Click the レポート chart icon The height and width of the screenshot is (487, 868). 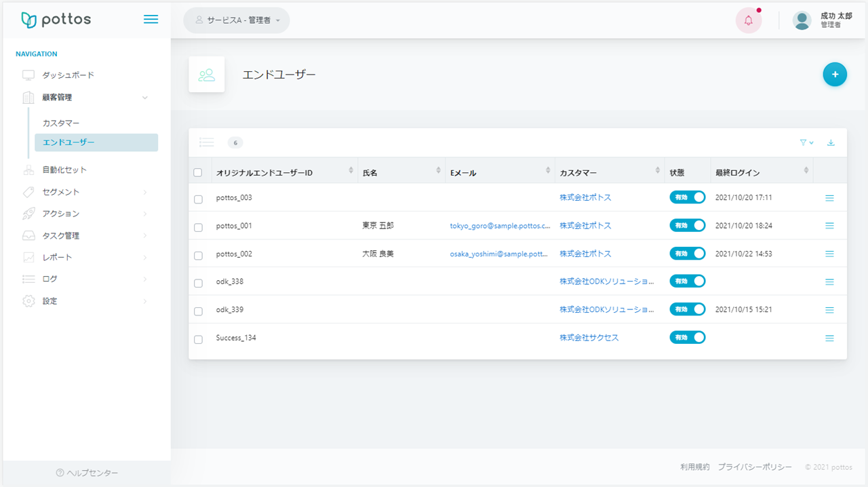(x=28, y=257)
